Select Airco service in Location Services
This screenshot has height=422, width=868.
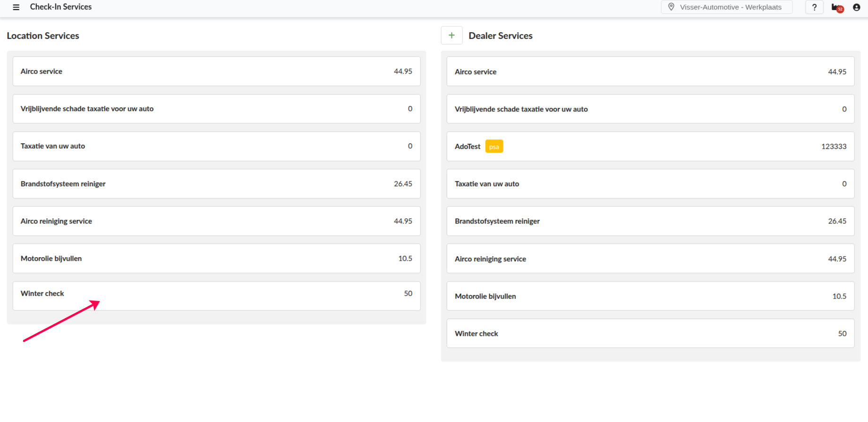(x=216, y=71)
